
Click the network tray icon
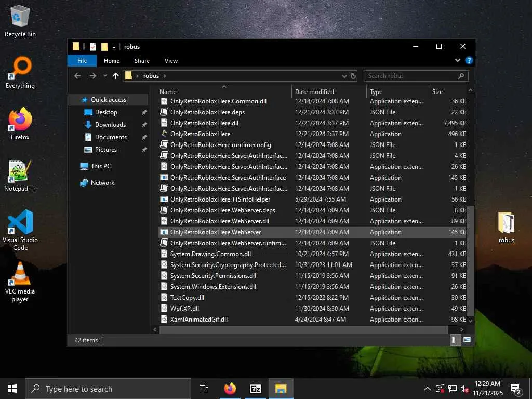[x=452, y=389]
